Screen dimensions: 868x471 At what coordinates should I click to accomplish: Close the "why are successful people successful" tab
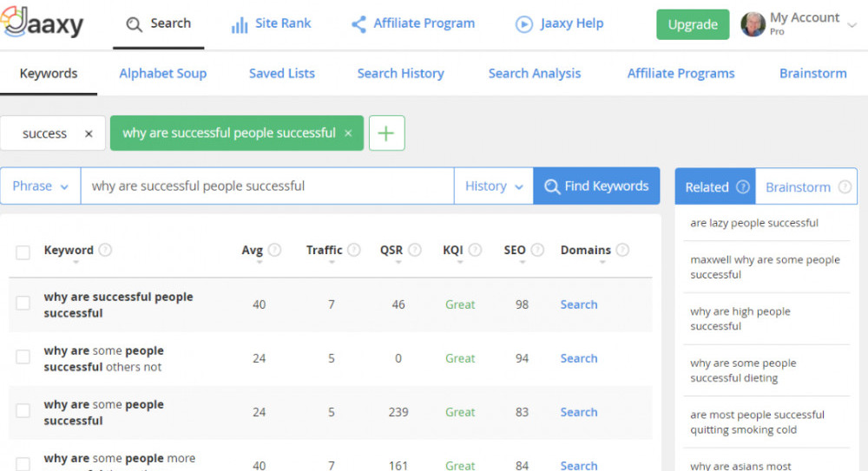pos(348,133)
